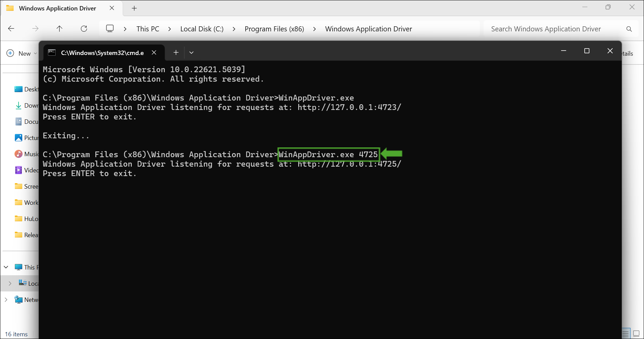Screen dimensions: 644x339
Task: Switch to large thumbnails view icon
Action: coord(636,334)
